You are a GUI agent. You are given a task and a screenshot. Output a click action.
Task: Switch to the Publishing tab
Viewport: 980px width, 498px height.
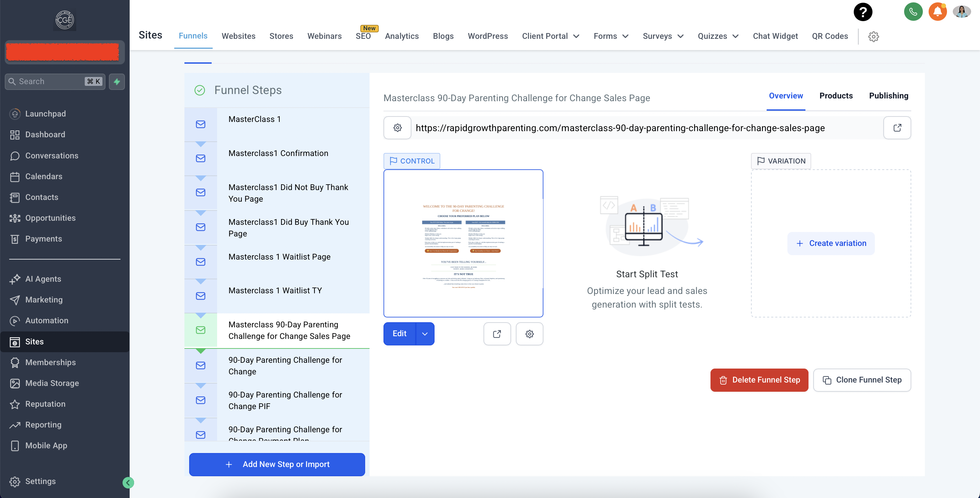888,96
